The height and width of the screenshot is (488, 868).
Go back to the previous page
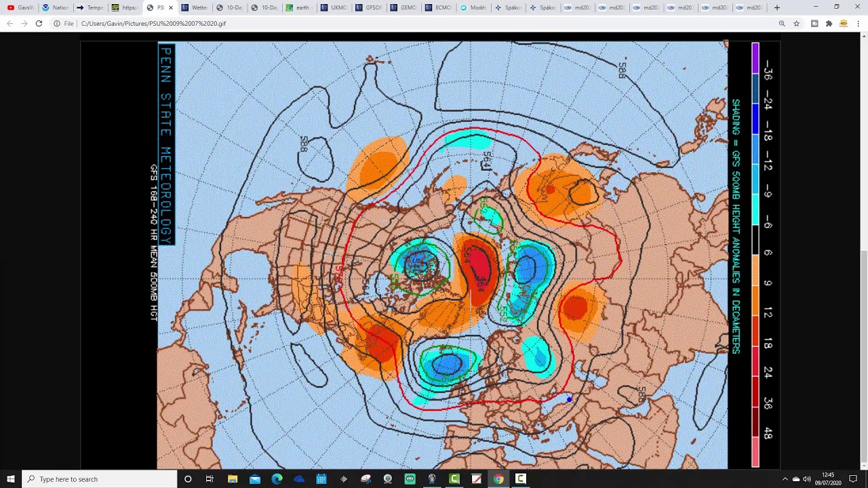click(x=9, y=23)
